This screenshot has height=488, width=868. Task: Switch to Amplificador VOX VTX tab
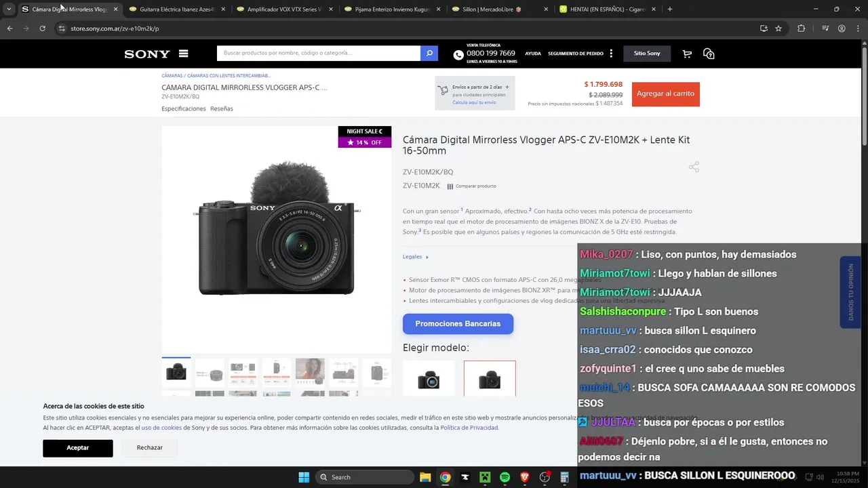(283, 9)
